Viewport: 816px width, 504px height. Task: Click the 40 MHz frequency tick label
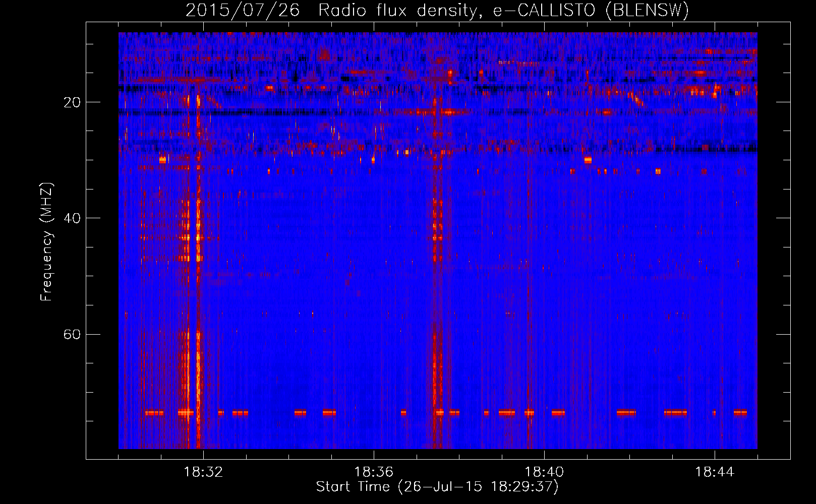[x=72, y=218]
